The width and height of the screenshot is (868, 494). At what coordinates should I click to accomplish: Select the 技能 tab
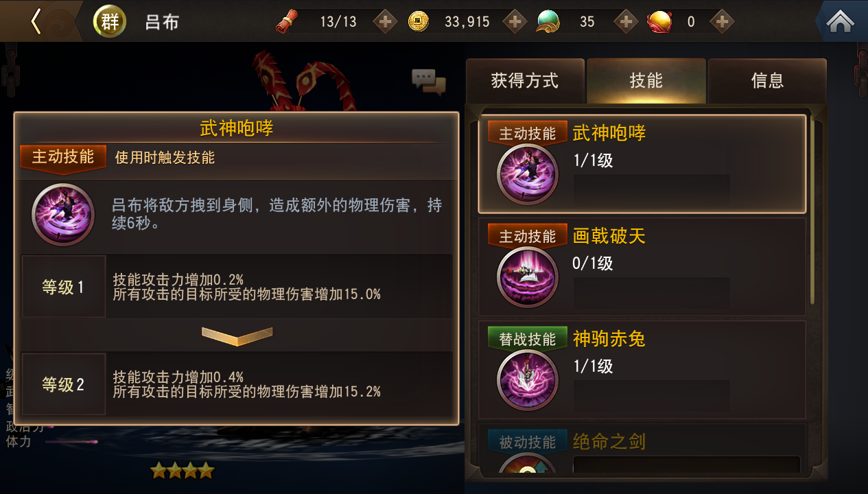(x=646, y=81)
